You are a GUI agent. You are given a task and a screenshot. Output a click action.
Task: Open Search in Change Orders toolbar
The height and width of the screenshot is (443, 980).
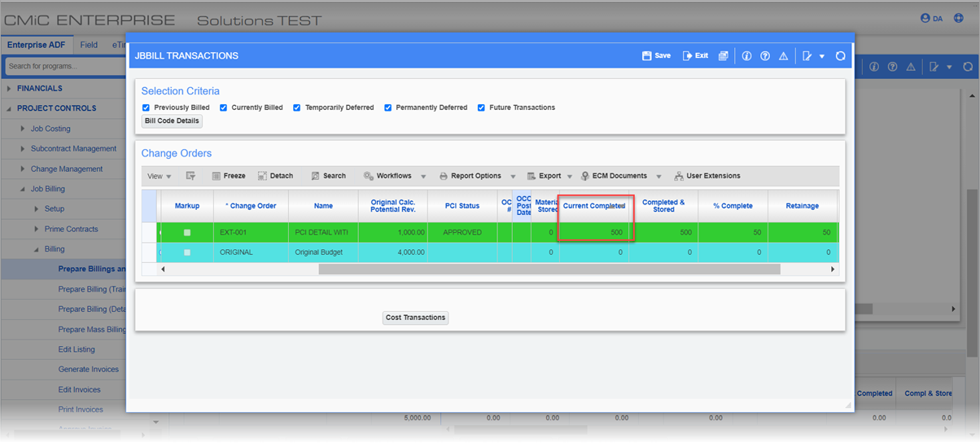(x=328, y=176)
